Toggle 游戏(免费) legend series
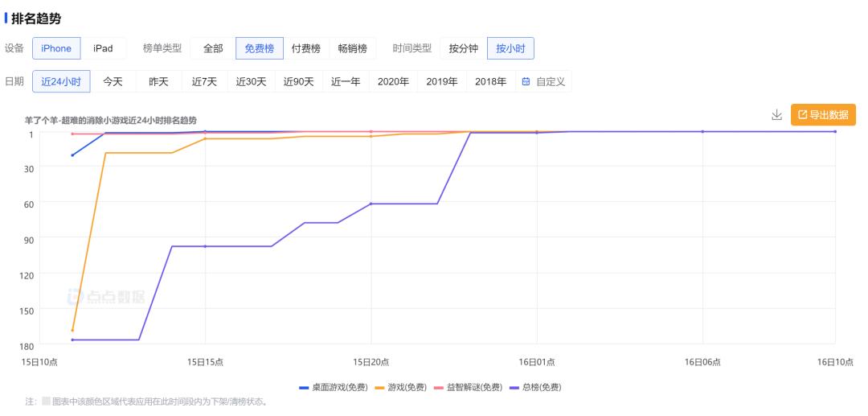The width and height of the screenshot is (868, 416). [401, 388]
